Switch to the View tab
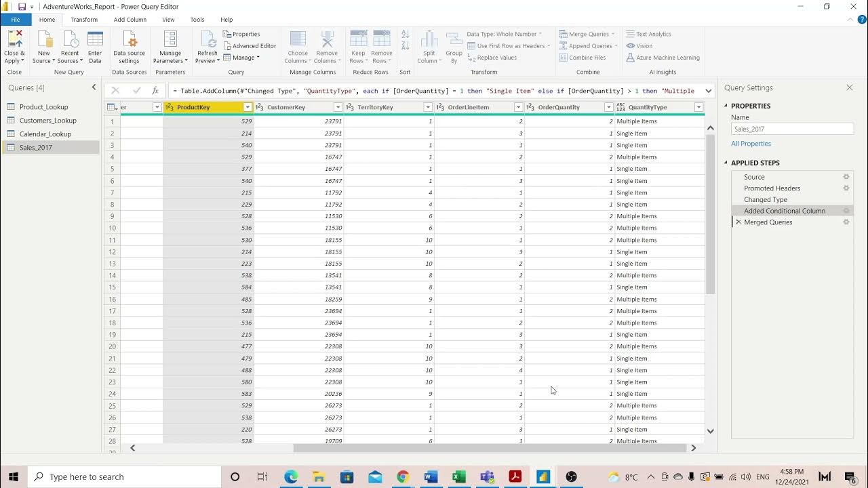Image resolution: width=868 pixels, height=488 pixels. 168,20
